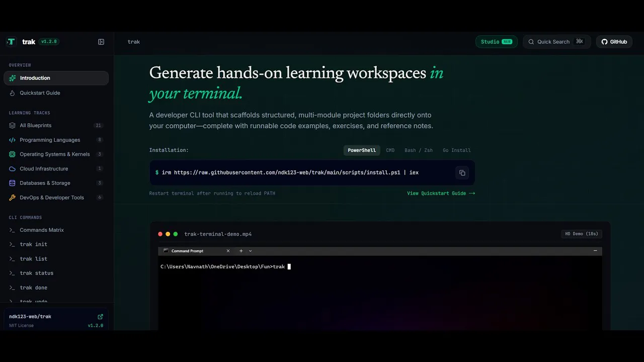The image size is (644, 362).
Task: Click the Quickstart Guide flame icon
Action: pos(13,93)
